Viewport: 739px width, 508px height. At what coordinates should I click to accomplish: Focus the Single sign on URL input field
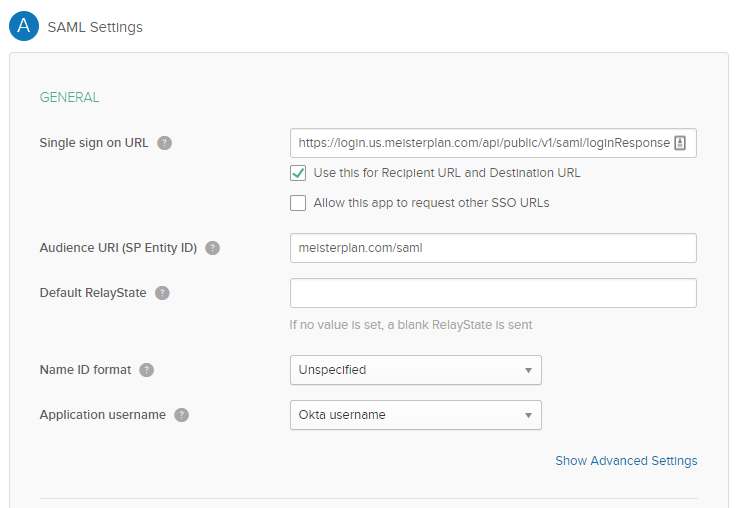[x=493, y=143]
